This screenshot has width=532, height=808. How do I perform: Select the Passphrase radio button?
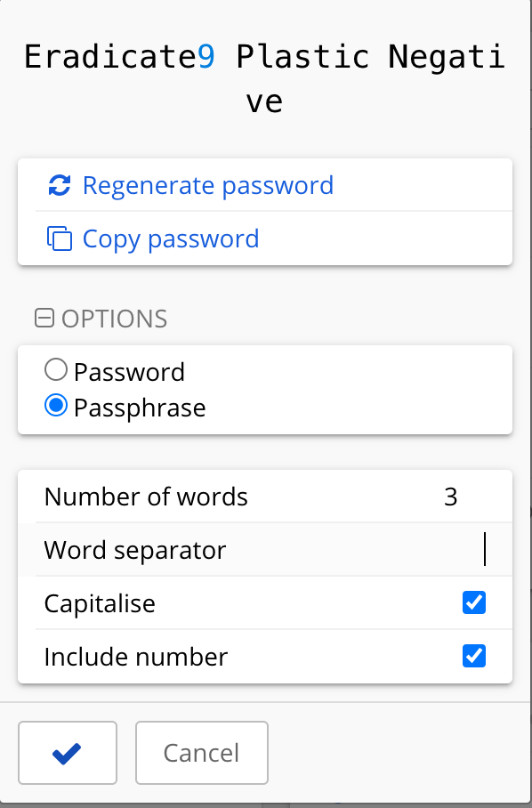(54, 406)
